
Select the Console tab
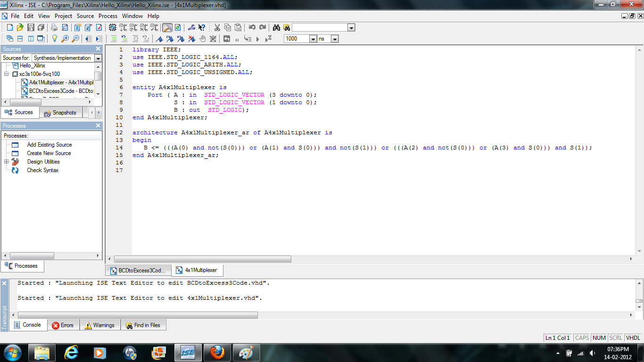click(x=28, y=325)
